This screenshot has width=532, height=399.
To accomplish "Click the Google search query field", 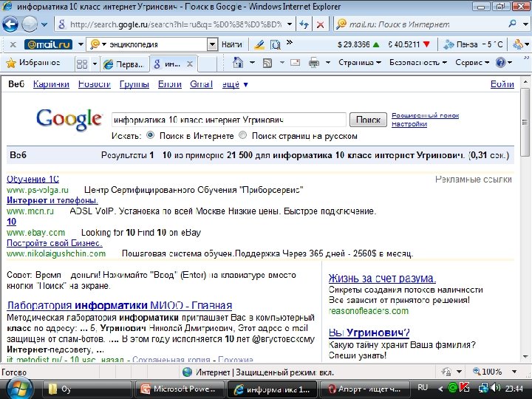I will (x=228, y=120).
